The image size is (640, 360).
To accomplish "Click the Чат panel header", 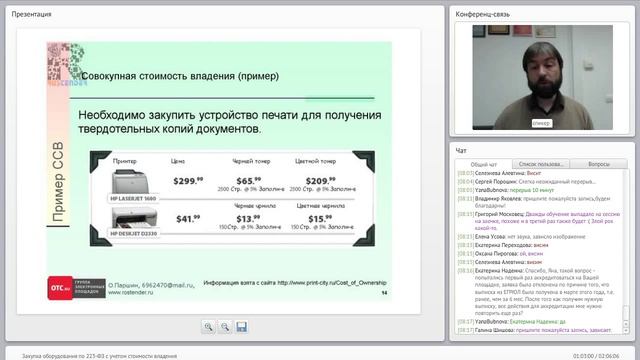I will [461, 151].
